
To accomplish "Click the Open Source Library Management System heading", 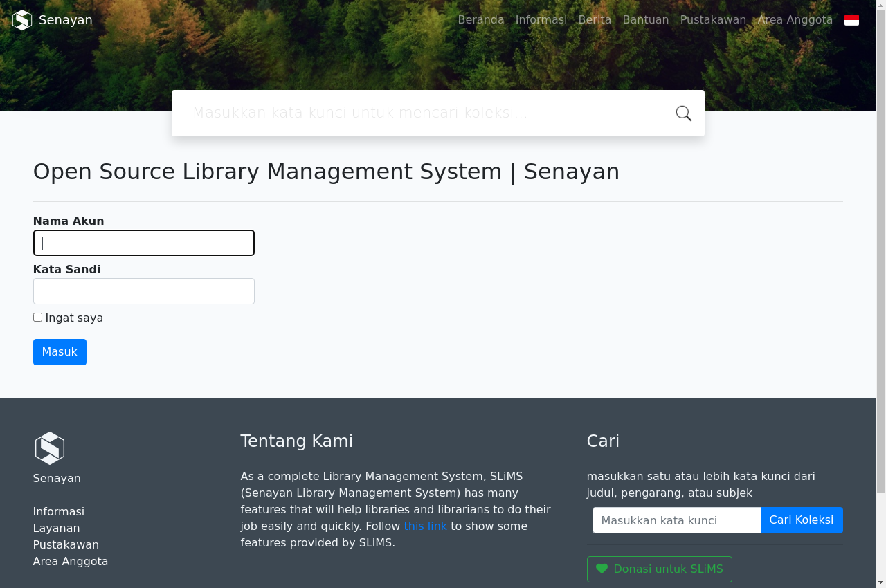I will pyautogui.click(x=326, y=172).
